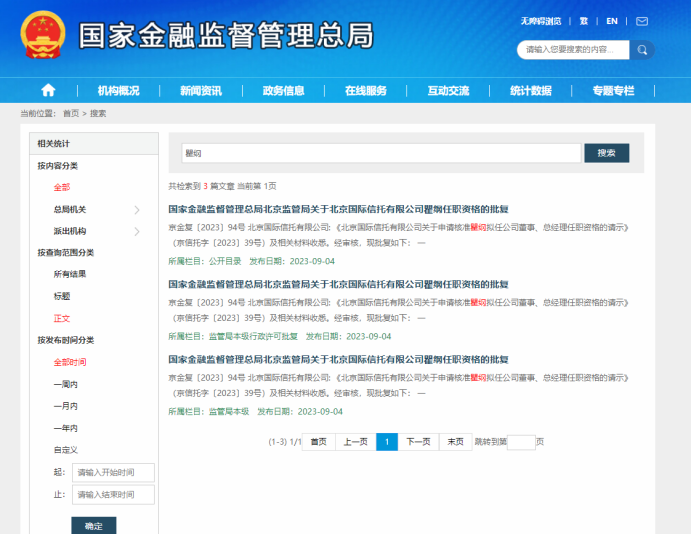Click 上一页 previous page button
The width and height of the screenshot is (692, 535).
pyautogui.click(x=356, y=442)
